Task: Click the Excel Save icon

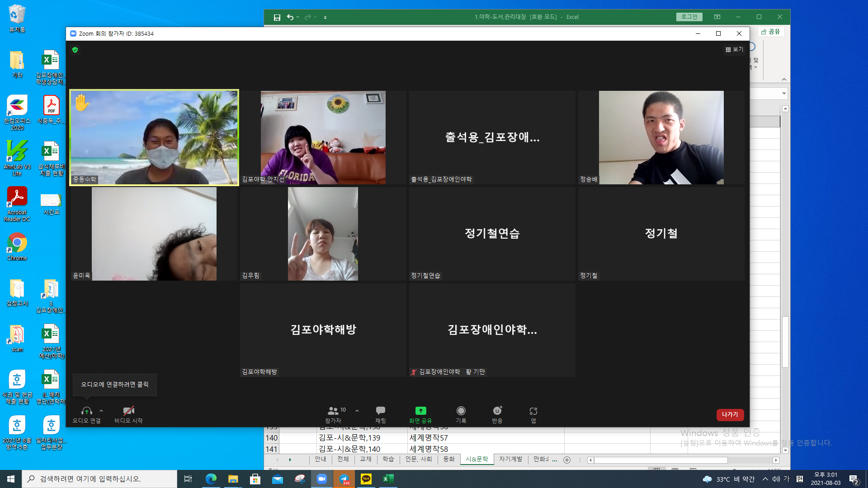Action: coord(277,17)
